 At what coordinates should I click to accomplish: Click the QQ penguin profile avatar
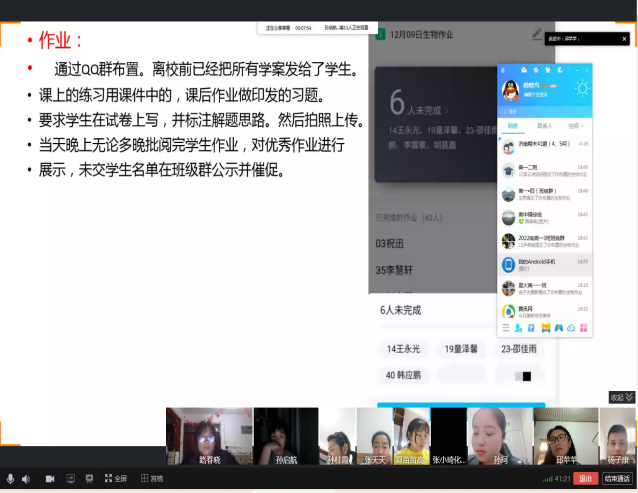pyautogui.click(x=511, y=92)
